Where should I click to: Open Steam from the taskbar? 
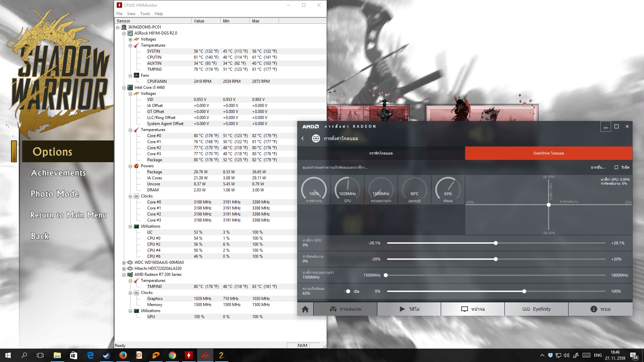(106, 355)
